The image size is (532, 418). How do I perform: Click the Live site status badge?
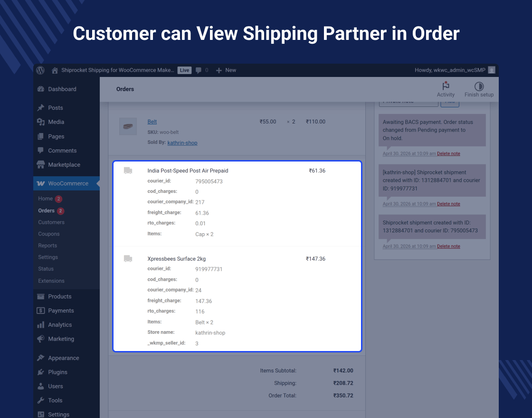pyautogui.click(x=185, y=70)
